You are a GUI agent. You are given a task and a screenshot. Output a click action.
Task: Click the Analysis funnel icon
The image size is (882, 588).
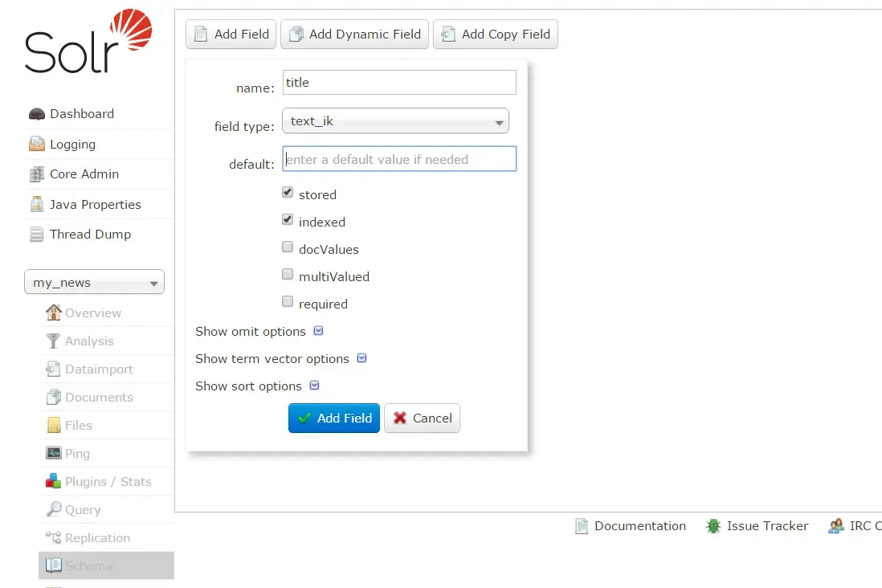point(53,341)
